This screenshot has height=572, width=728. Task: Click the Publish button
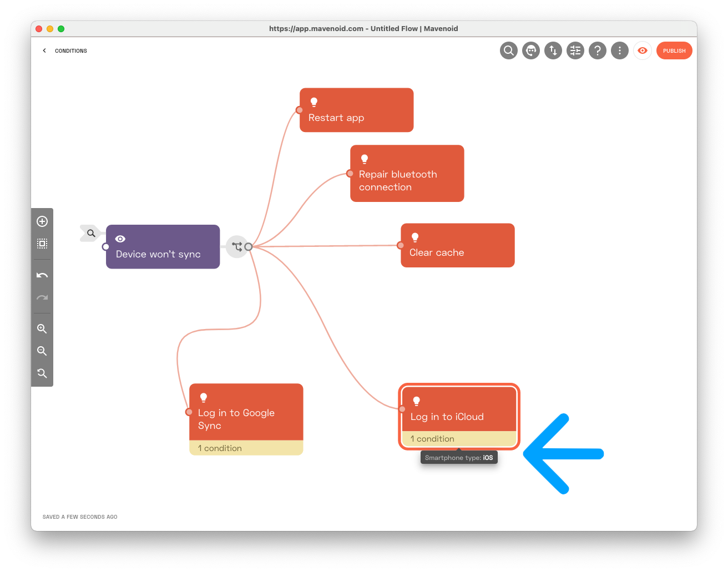pyautogui.click(x=674, y=50)
